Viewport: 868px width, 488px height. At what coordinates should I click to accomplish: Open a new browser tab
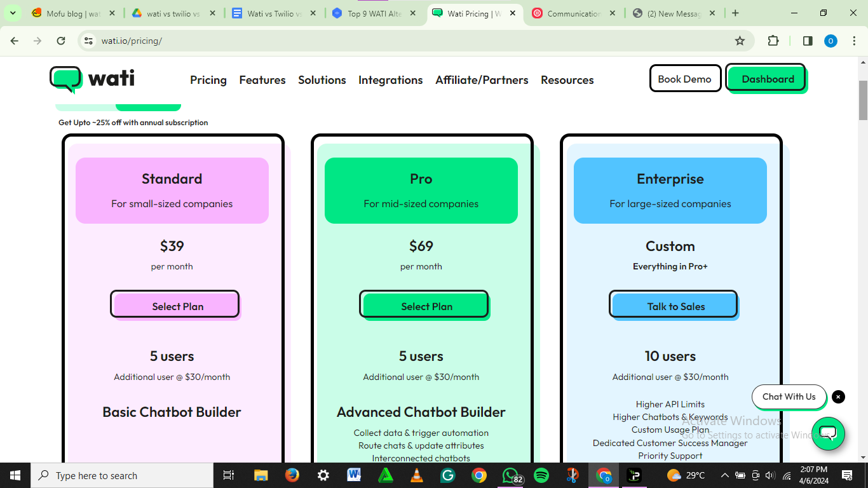(735, 13)
